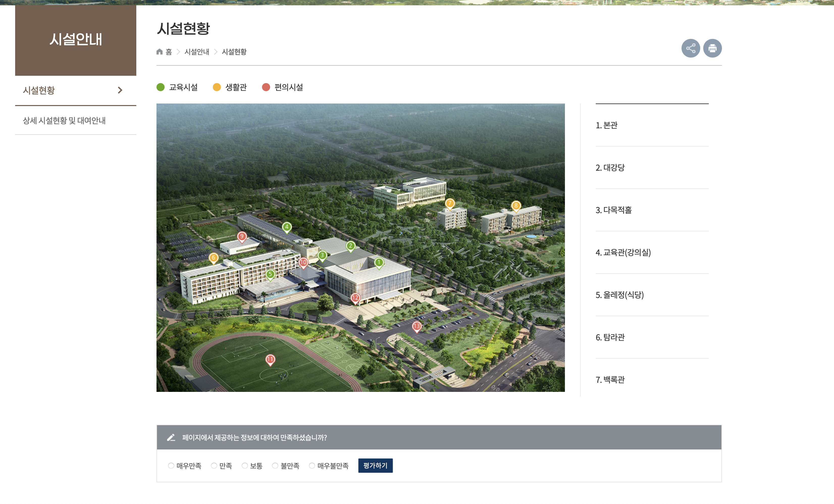Select the 매우불만족 radio button
This screenshot has width=834, height=504.
(312, 466)
